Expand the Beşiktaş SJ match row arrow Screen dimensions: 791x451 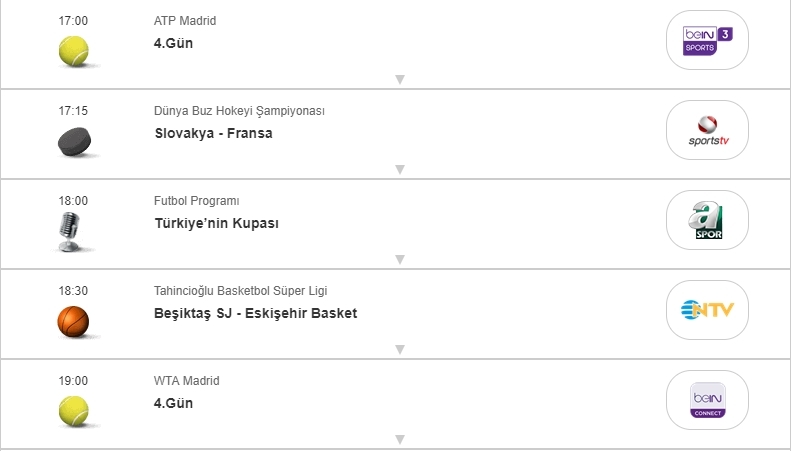(399, 350)
